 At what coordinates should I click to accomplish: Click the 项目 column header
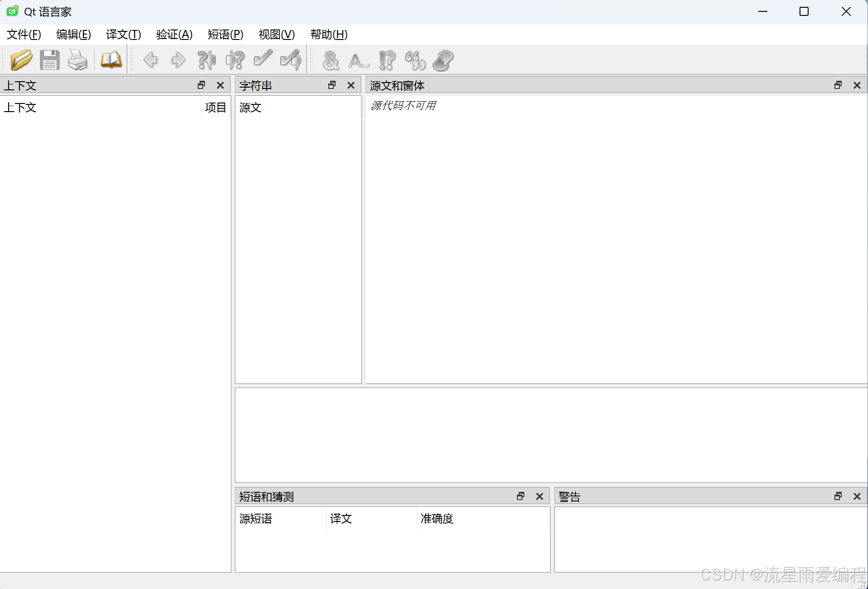pyautogui.click(x=216, y=108)
